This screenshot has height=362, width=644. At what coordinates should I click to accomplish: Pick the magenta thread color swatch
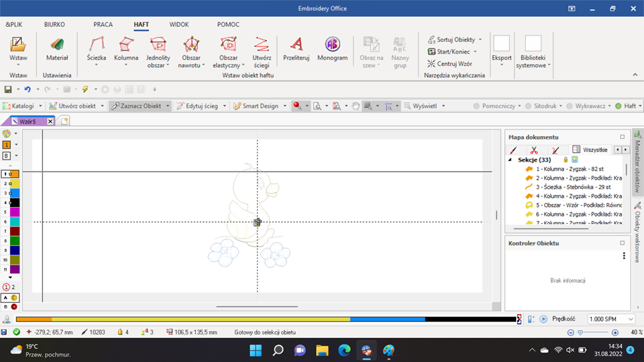[x=15, y=212]
